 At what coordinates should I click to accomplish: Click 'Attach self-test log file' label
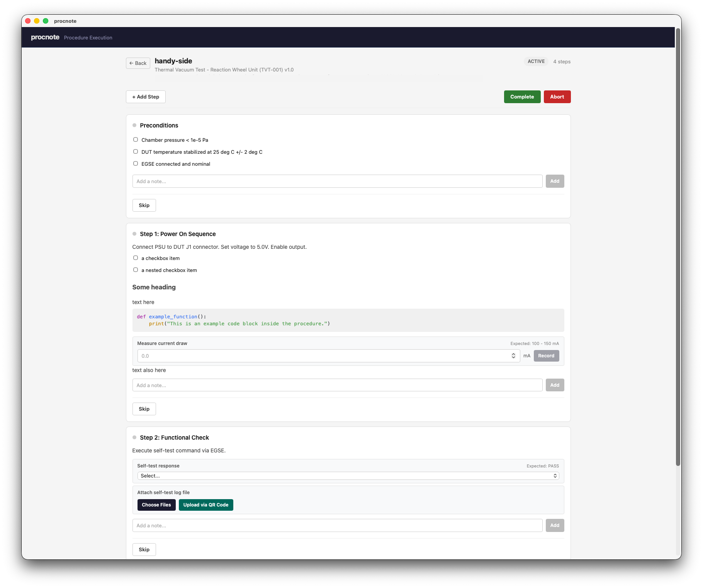(163, 493)
